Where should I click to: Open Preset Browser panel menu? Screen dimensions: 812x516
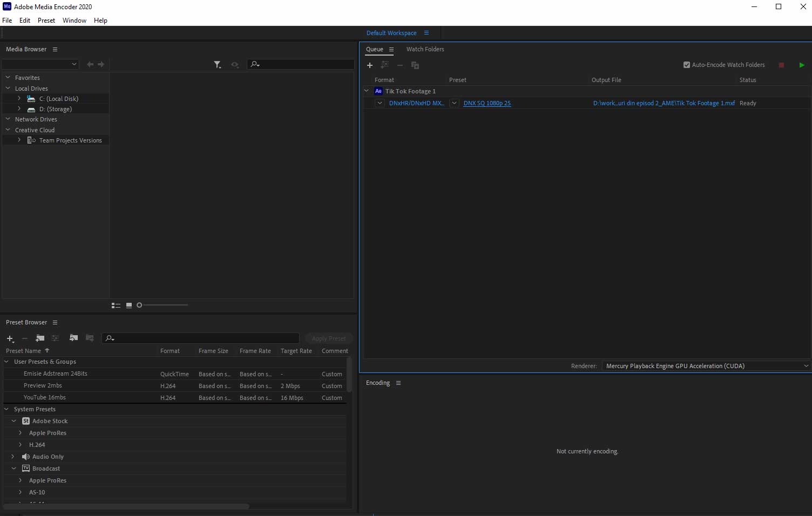point(55,322)
